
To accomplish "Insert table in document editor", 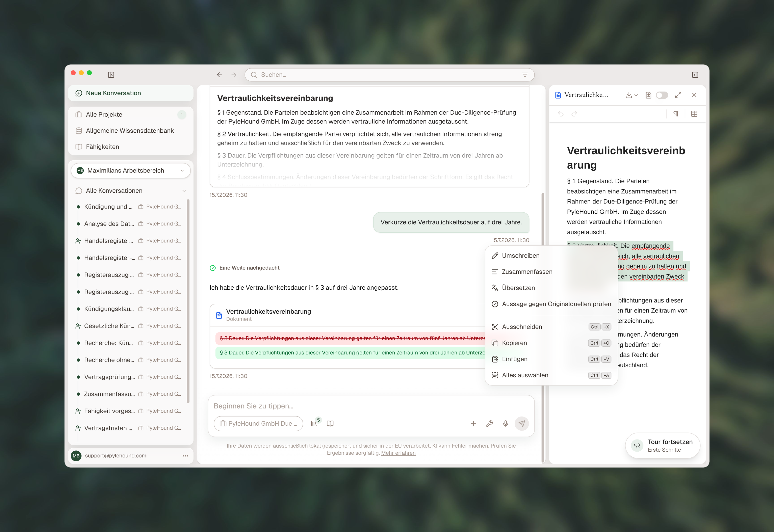I will [x=694, y=114].
